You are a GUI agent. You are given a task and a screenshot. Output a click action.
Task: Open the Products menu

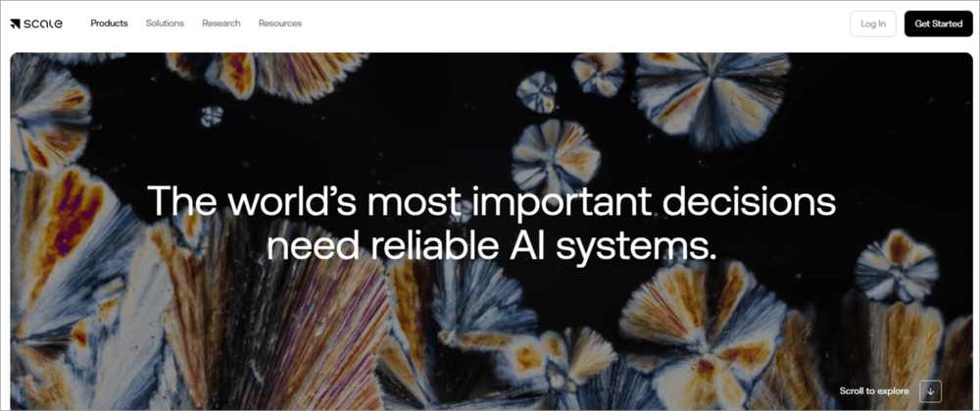point(110,24)
